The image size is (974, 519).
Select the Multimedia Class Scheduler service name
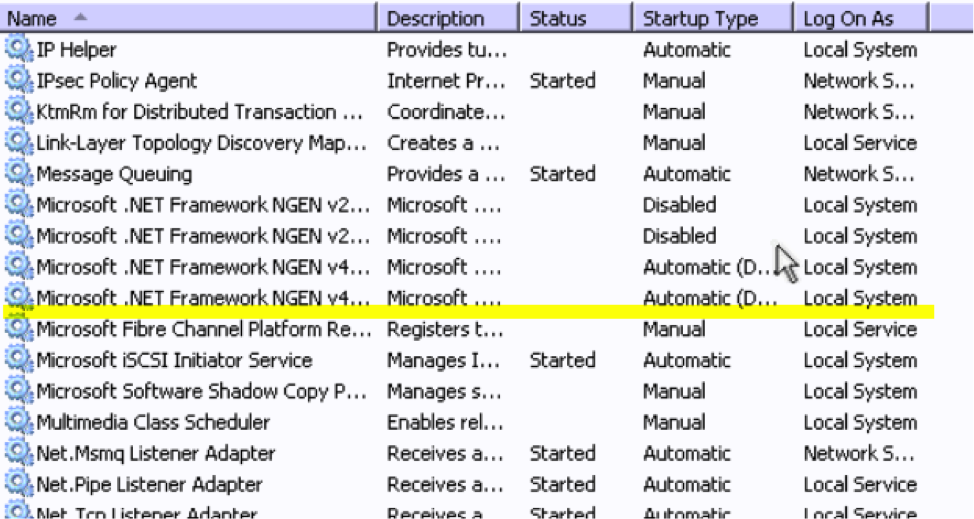[x=139, y=422]
